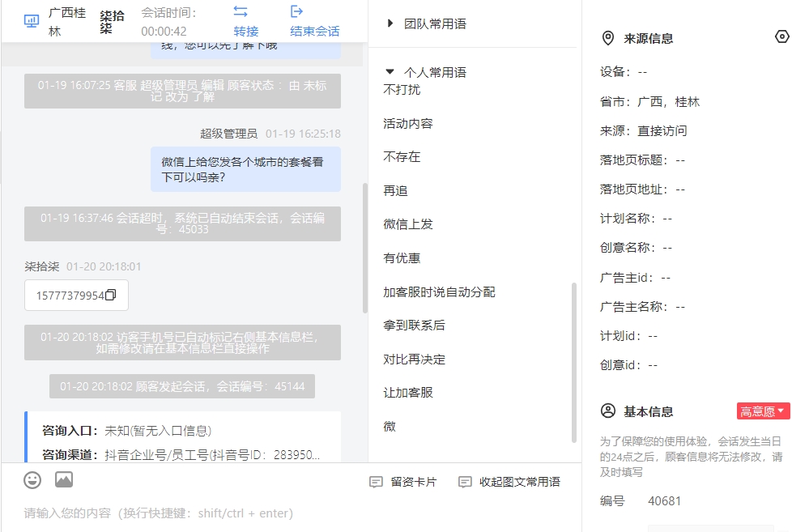Click the 来源 直接访问 row
The image size is (792, 532).
tap(644, 131)
